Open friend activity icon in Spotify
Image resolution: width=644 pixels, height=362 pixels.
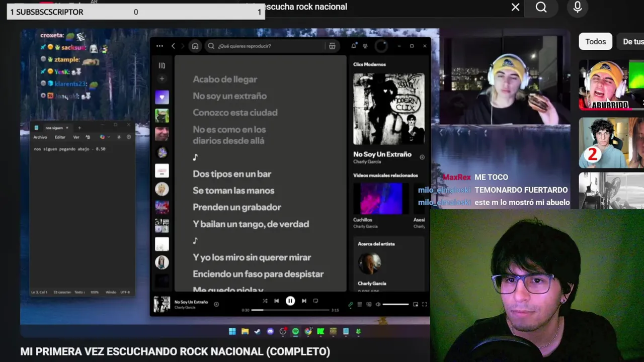click(365, 46)
